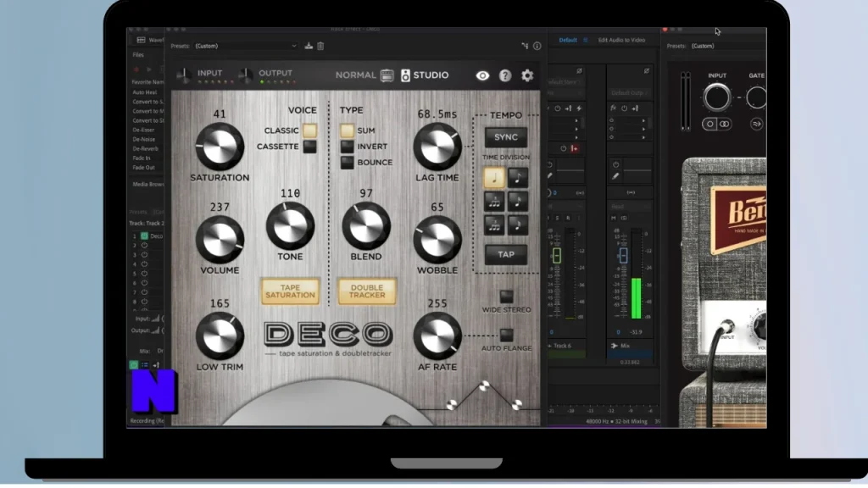Image resolution: width=868 pixels, height=488 pixels.
Task: Open the Default workspace tab
Action: 567,40
